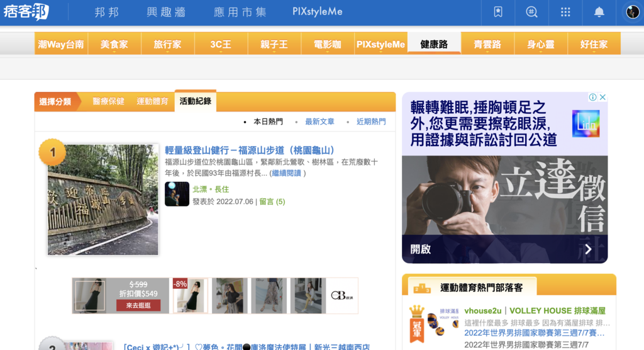Expand the 旅行家 category tab

(167, 43)
